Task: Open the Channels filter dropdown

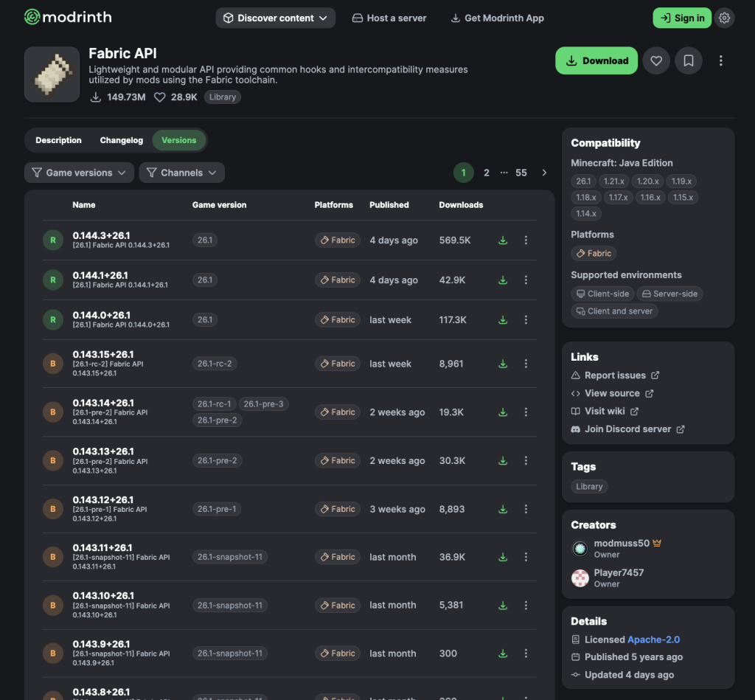Action: click(x=181, y=173)
